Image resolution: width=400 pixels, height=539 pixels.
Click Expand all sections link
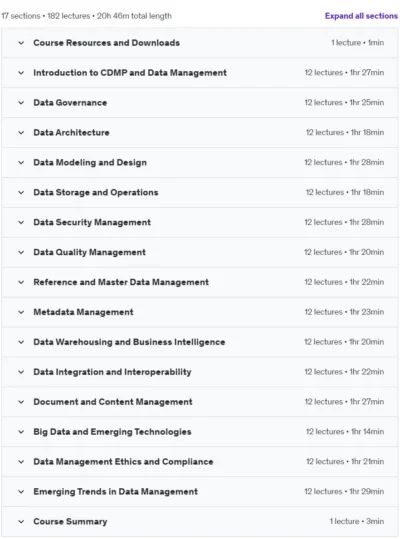(x=361, y=16)
